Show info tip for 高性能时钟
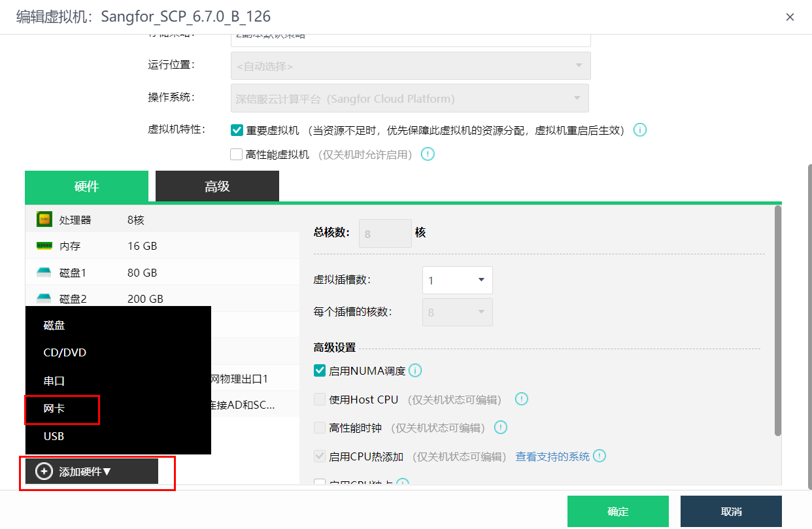The height and width of the screenshot is (529, 812). pos(501,428)
